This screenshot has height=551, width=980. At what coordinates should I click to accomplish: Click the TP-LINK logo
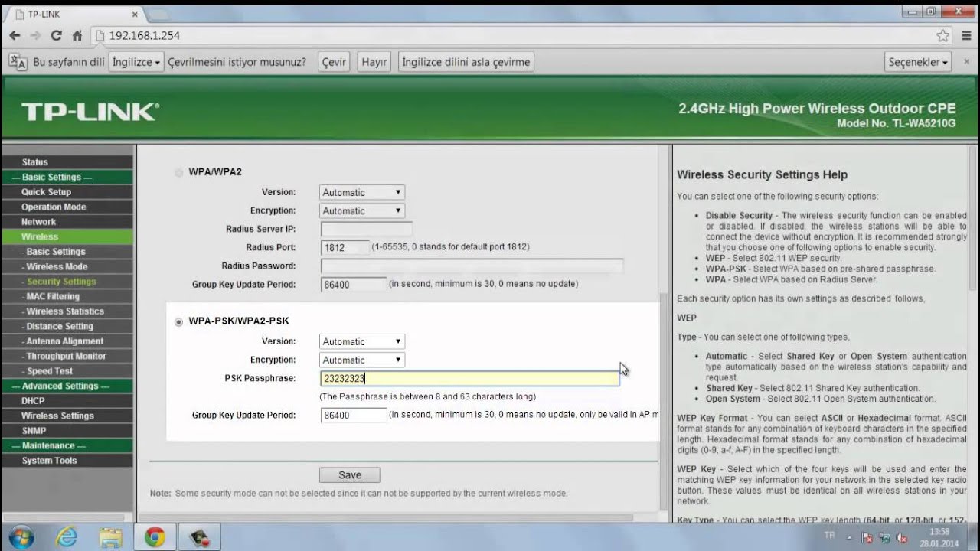click(x=90, y=112)
